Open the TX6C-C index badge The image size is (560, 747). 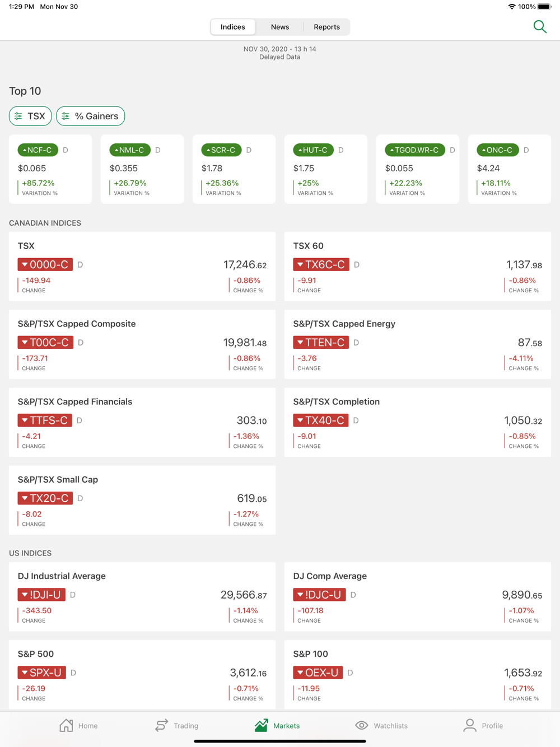pos(321,264)
